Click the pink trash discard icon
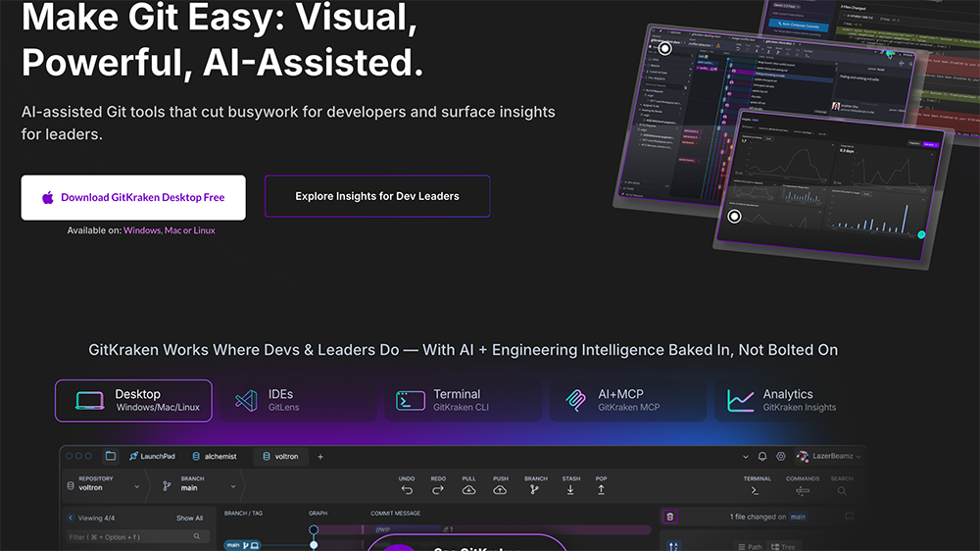Screen dimensions: 980x551 [670, 517]
